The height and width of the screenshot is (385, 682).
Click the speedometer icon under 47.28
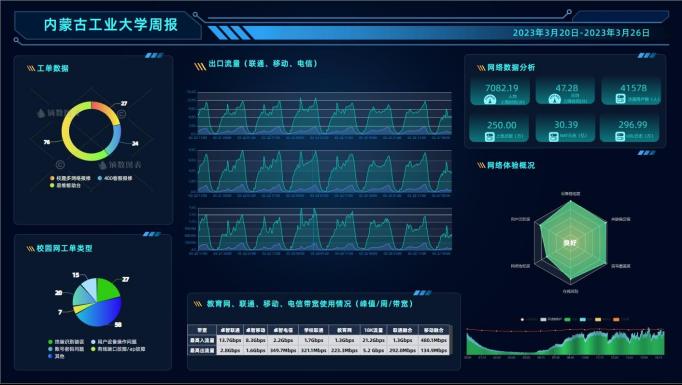(555, 100)
